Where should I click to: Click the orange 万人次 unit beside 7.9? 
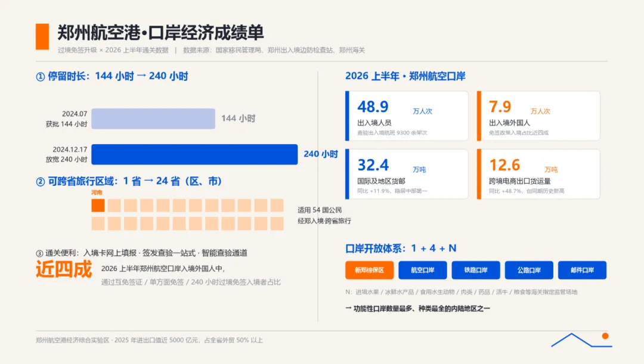pyautogui.click(x=540, y=111)
